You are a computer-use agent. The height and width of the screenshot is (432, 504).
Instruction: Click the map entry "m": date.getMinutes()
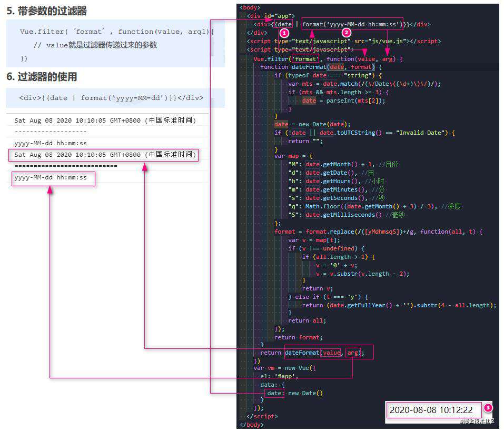(x=336, y=189)
